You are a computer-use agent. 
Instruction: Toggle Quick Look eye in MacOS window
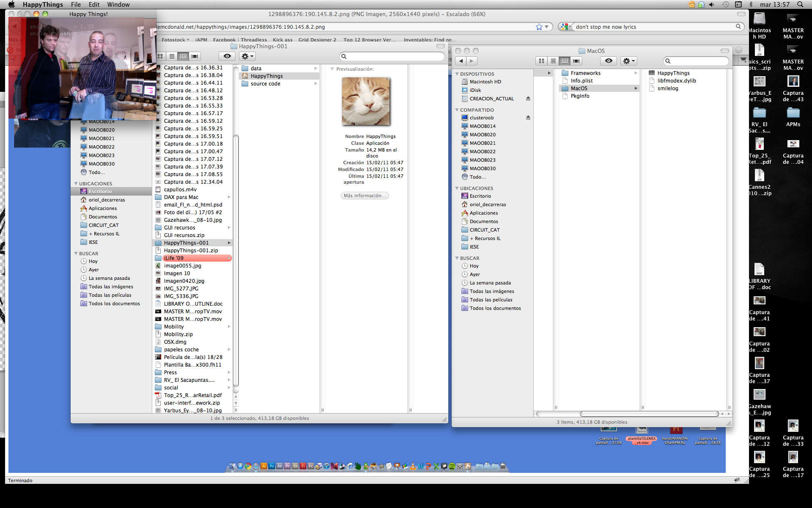(x=609, y=61)
